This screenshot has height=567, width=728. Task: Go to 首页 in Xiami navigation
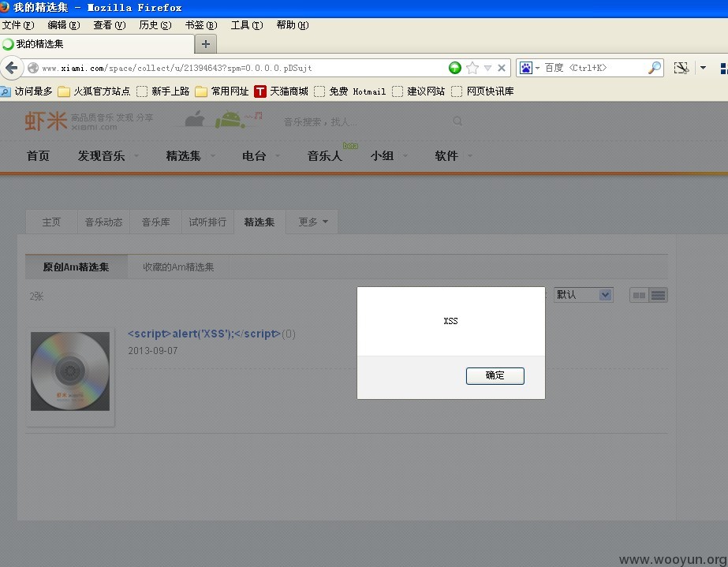tap(38, 156)
